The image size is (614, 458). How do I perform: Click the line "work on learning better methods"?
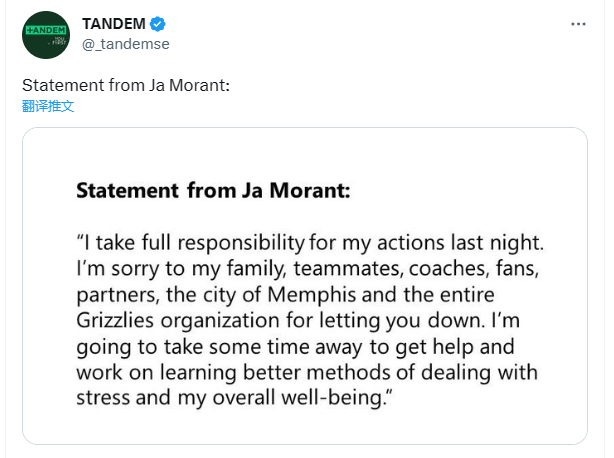point(307,373)
